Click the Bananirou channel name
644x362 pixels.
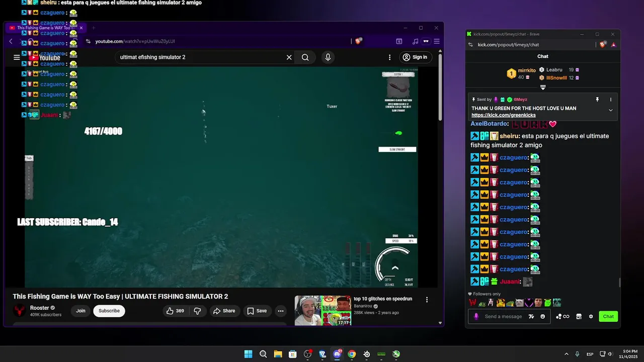pyautogui.click(x=362, y=306)
